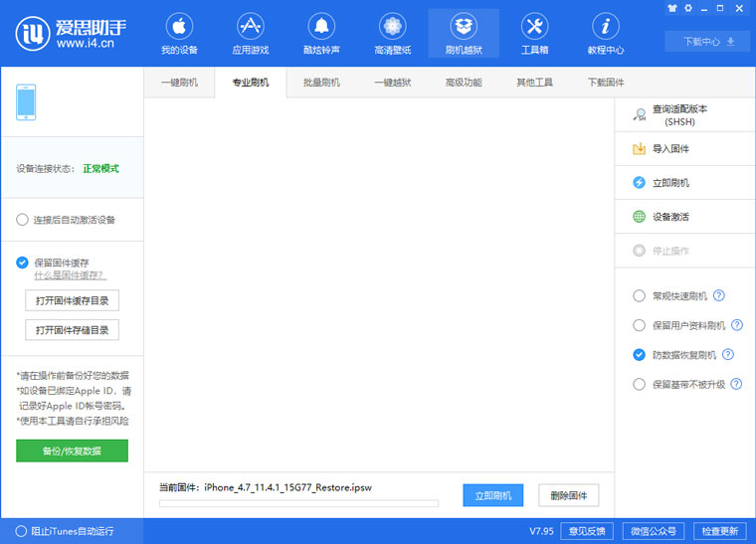
Task: Open 我的设备 (My Device) section
Action: (x=179, y=34)
